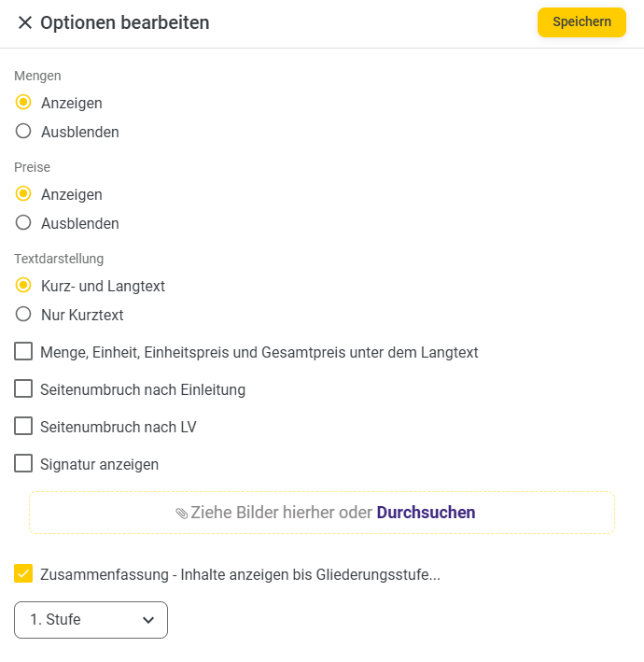Uncheck Zusammenfassung Gliederungsstufe checkbox
The height and width of the screenshot is (662, 644).
(23, 573)
